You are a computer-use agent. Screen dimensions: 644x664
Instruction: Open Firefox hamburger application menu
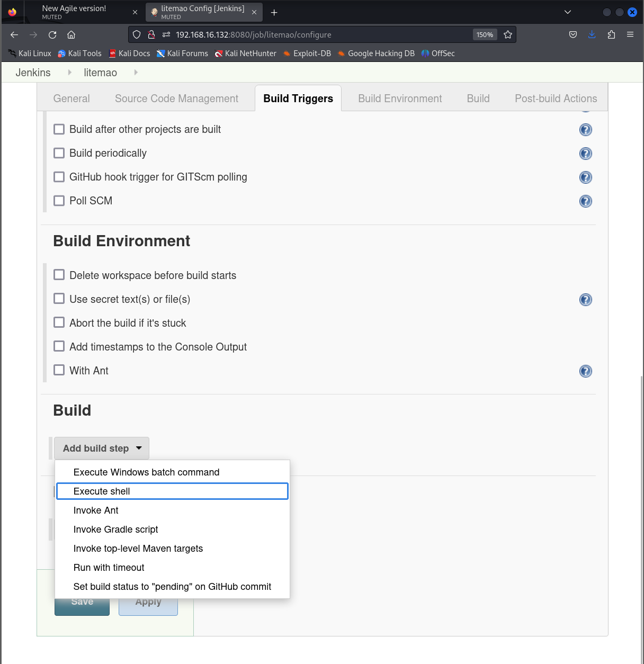click(630, 34)
